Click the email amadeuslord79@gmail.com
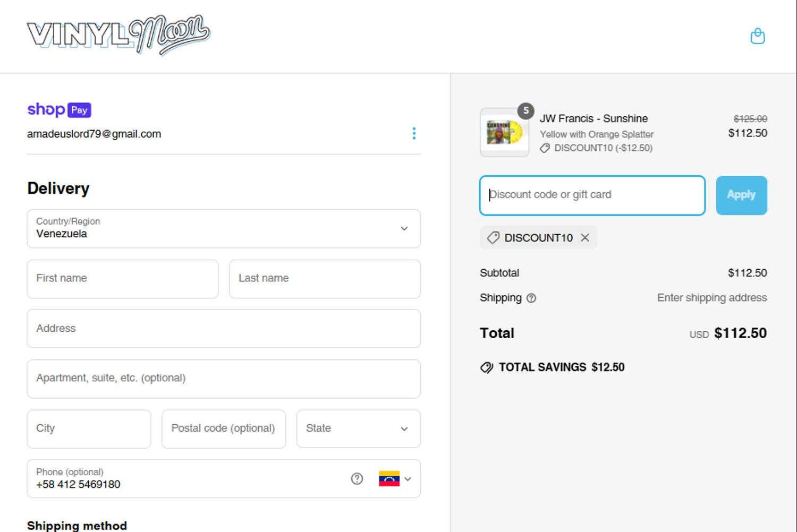797x532 pixels. click(x=94, y=134)
